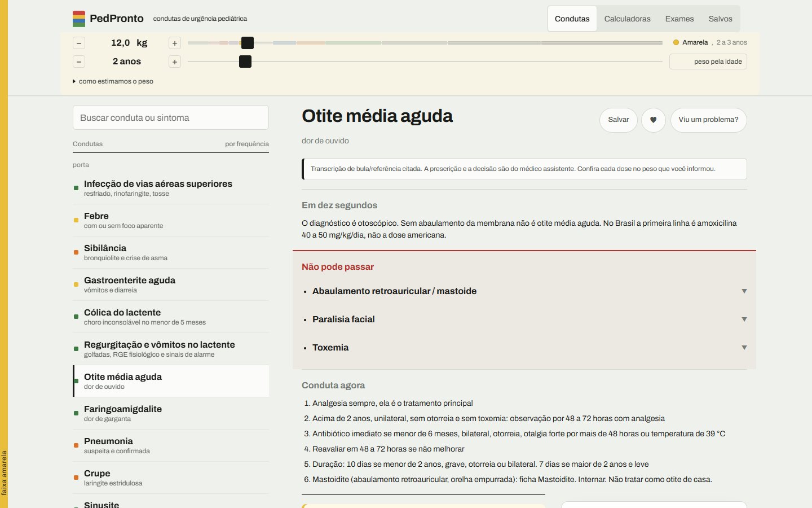Screen dimensions: 812x508
Task: Click the yellow Amarela band indicator dot
Action: (676, 42)
